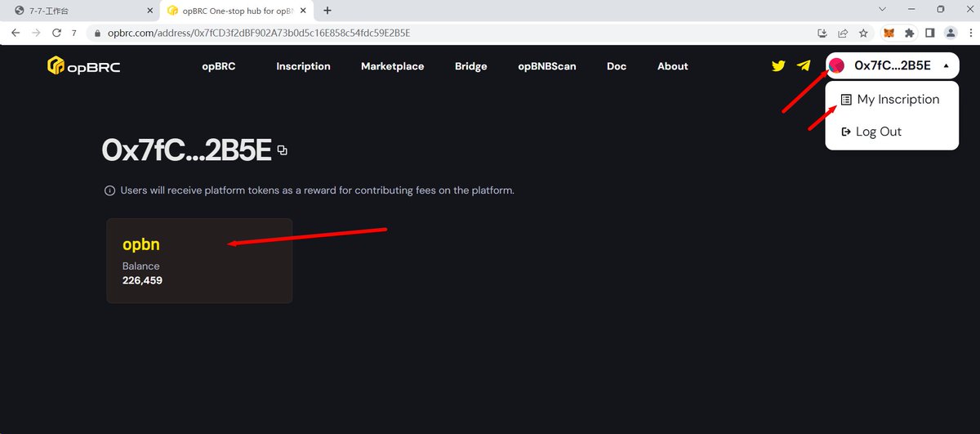Copy the address next to 0x7fC...2B5E heading
980x434 pixels.
[x=282, y=150]
